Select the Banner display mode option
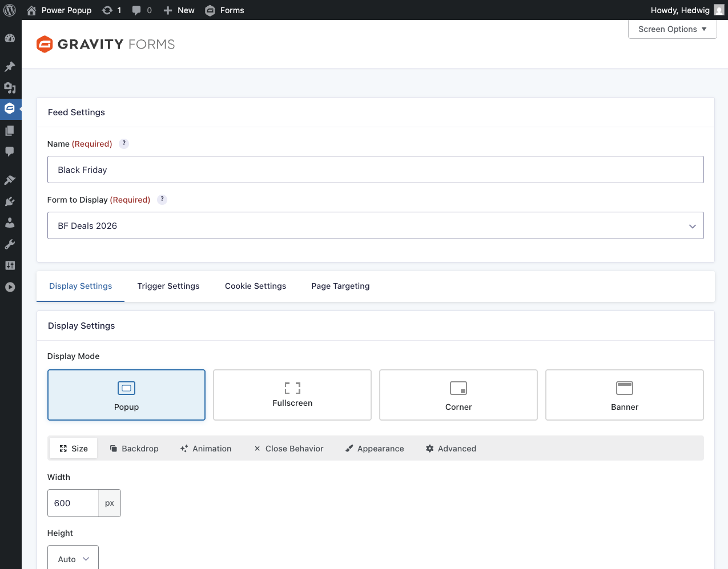The image size is (728, 569). coord(624,395)
